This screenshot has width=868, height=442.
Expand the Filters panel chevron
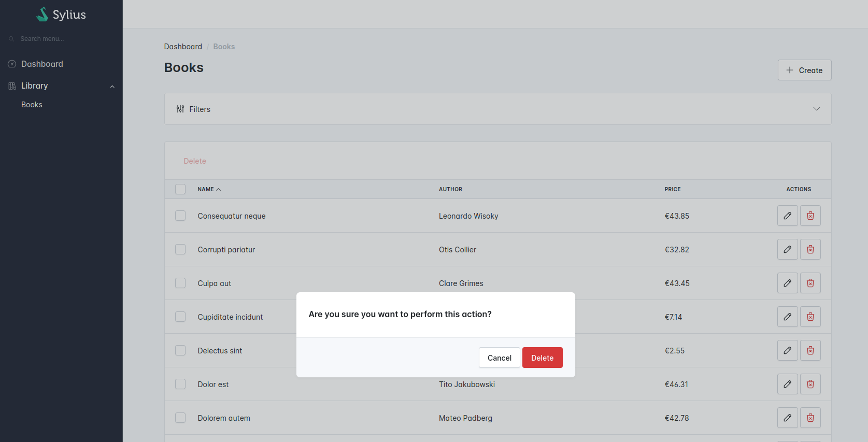point(816,109)
